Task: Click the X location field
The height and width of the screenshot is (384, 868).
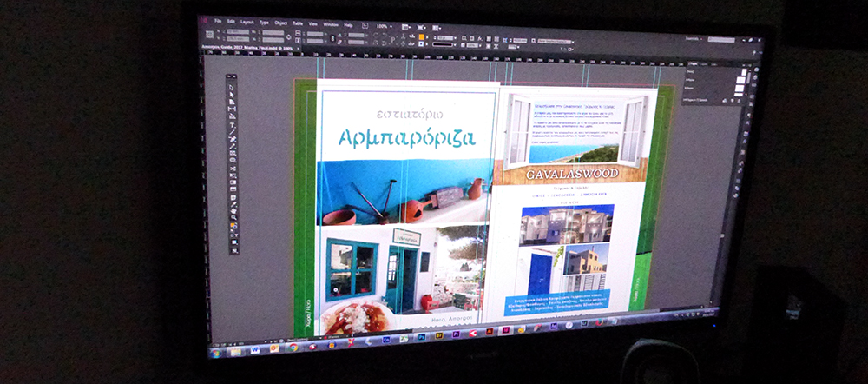Action: [238, 31]
